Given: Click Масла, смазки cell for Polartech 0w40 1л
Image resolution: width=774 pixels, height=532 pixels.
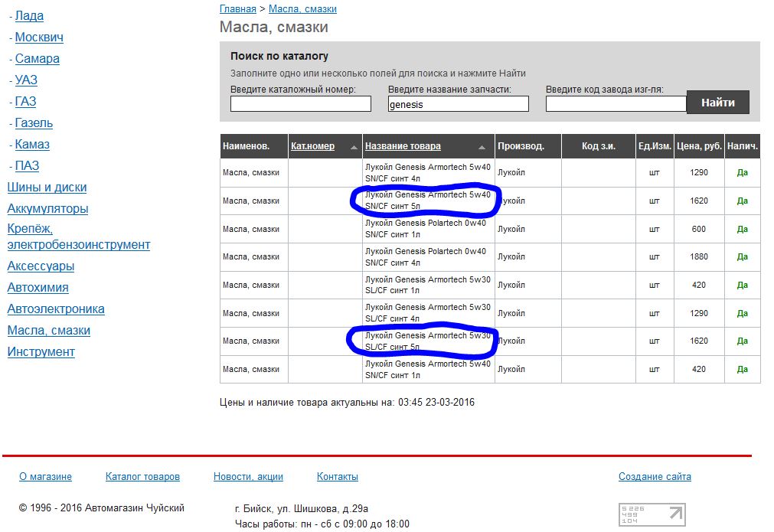Looking at the screenshot, I should click(251, 229).
